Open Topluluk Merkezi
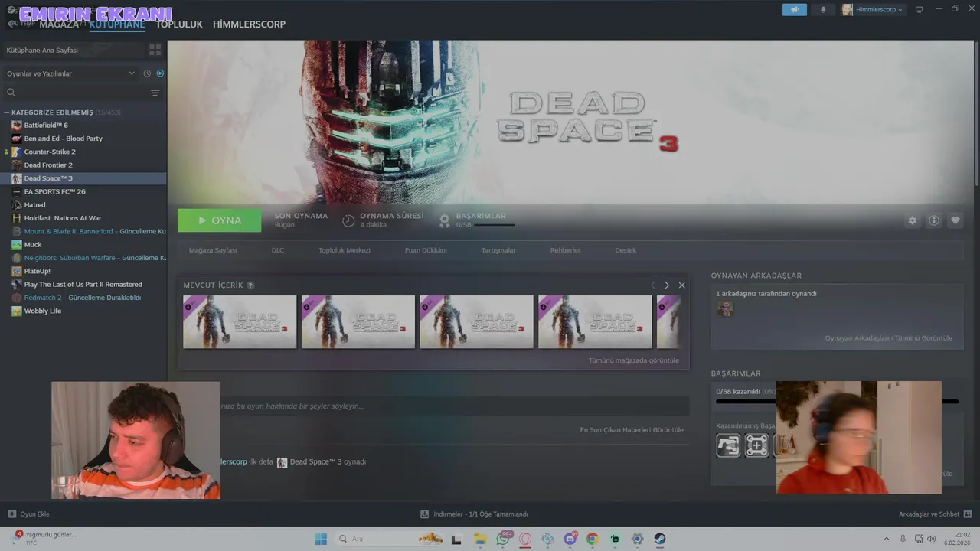The height and width of the screenshot is (551, 980). pyautogui.click(x=345, y=250)
